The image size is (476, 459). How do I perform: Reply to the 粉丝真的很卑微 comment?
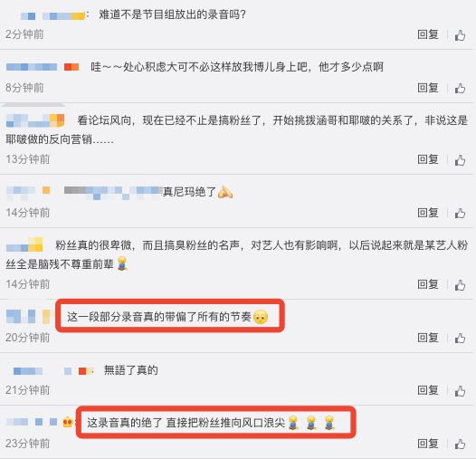point(428,284)
